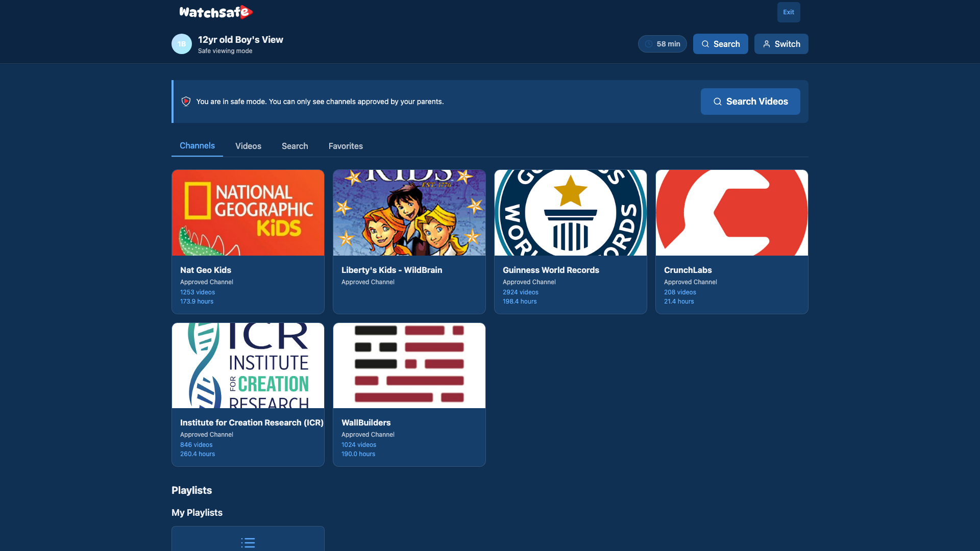
Task: Click the 1B profile avatar
Action: click(x=182, y=44)
